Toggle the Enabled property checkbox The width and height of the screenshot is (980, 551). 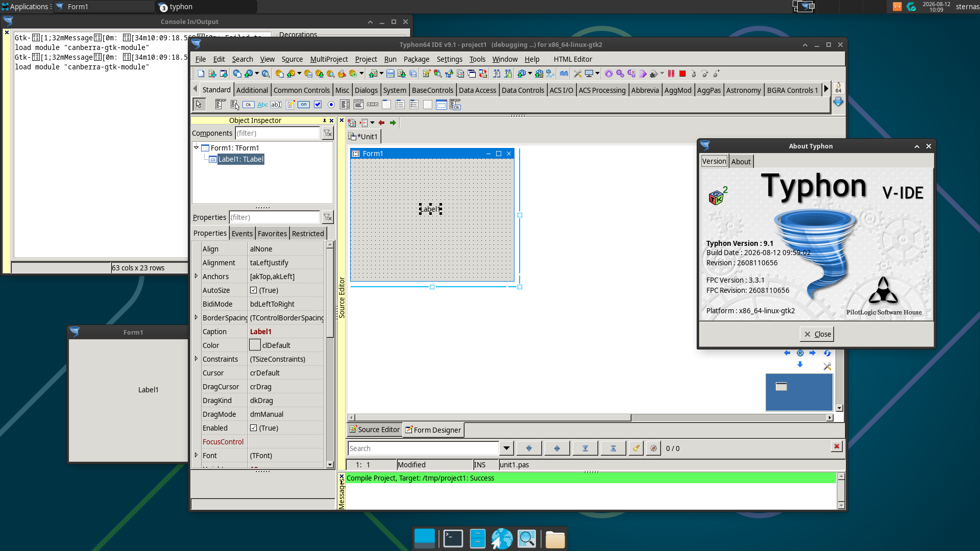click(254, 428)
